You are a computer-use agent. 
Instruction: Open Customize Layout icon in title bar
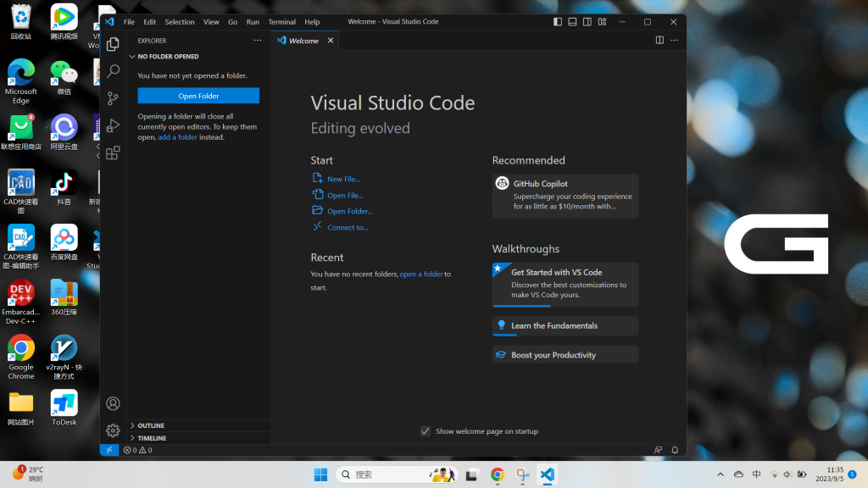603,21
